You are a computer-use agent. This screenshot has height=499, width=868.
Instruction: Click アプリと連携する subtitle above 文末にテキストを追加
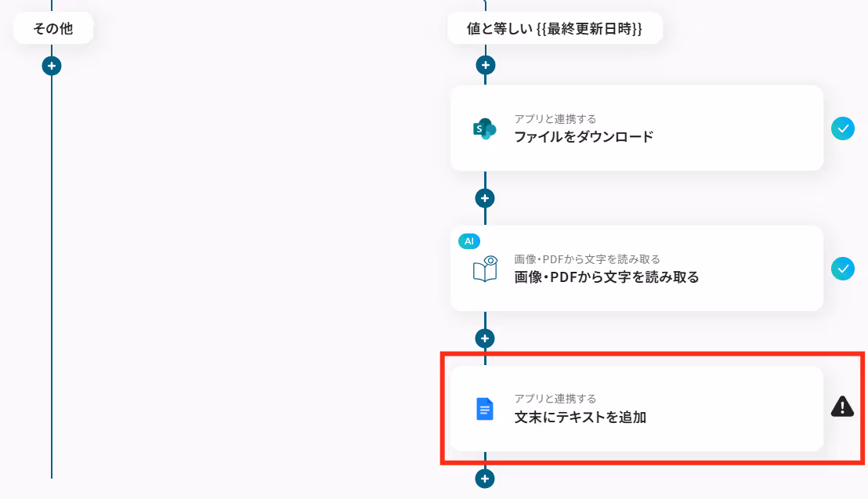[555, 399]
